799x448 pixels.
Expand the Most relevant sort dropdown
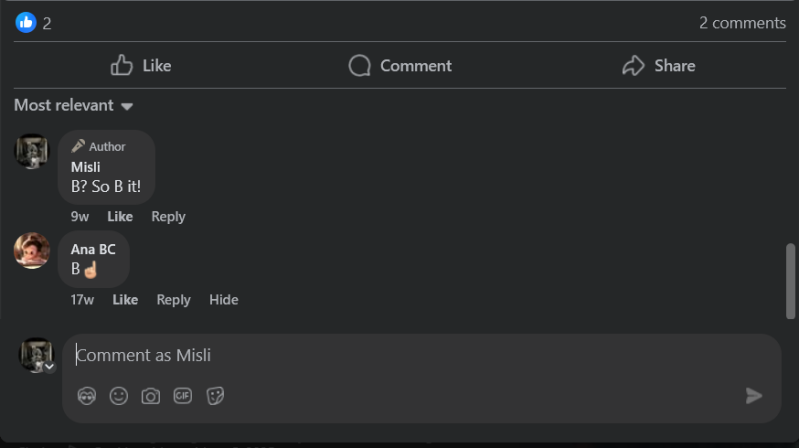(73, 106)
